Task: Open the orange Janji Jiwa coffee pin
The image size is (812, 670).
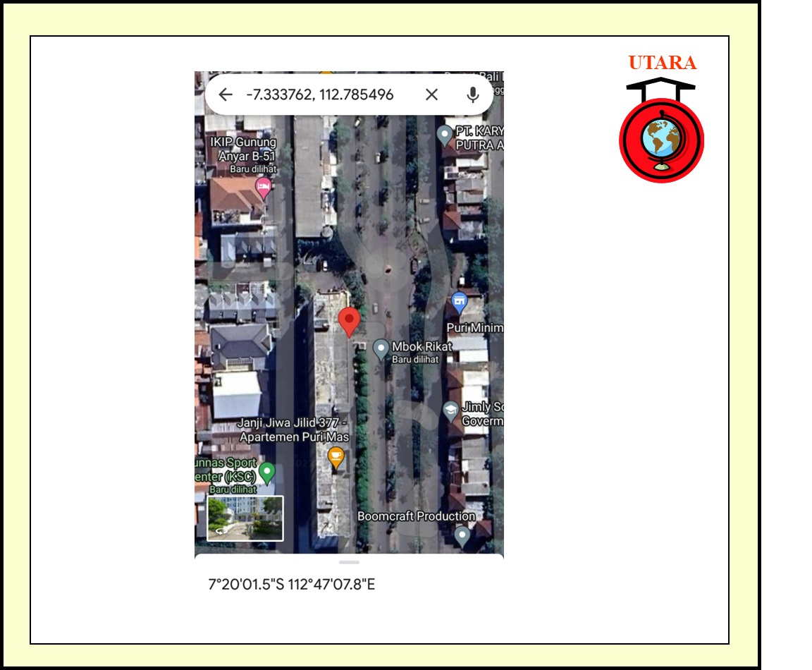Action: (x=336, y=457)
